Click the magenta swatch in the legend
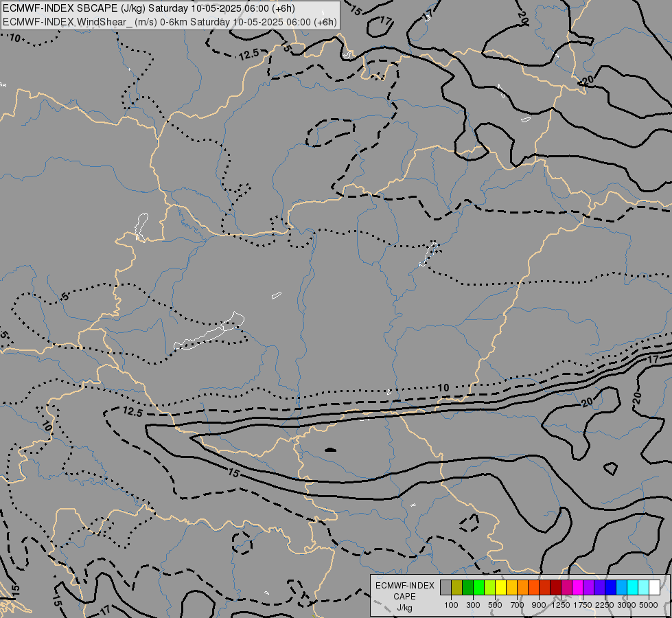 [578, 588]
